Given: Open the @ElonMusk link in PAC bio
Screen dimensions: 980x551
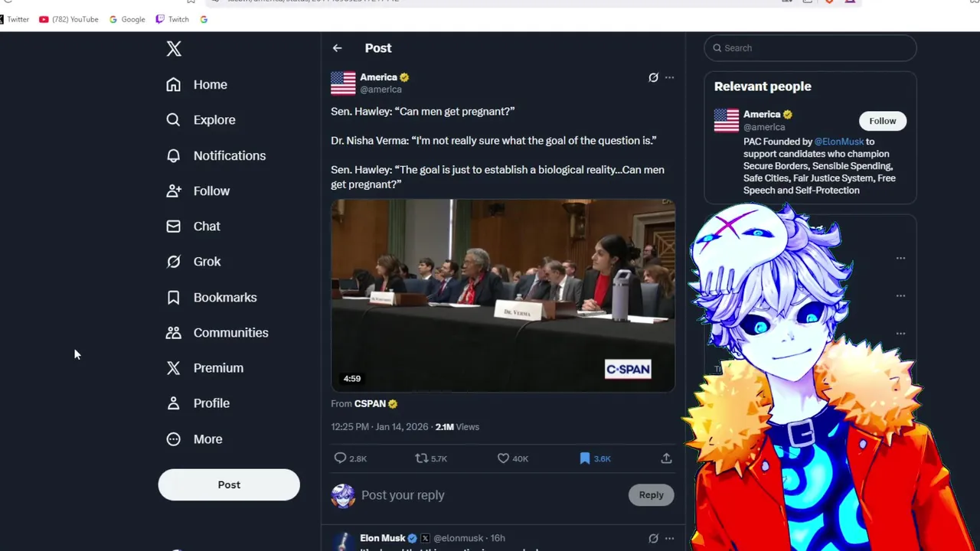Looking at the screenshot, I should (x=839, y=142).
